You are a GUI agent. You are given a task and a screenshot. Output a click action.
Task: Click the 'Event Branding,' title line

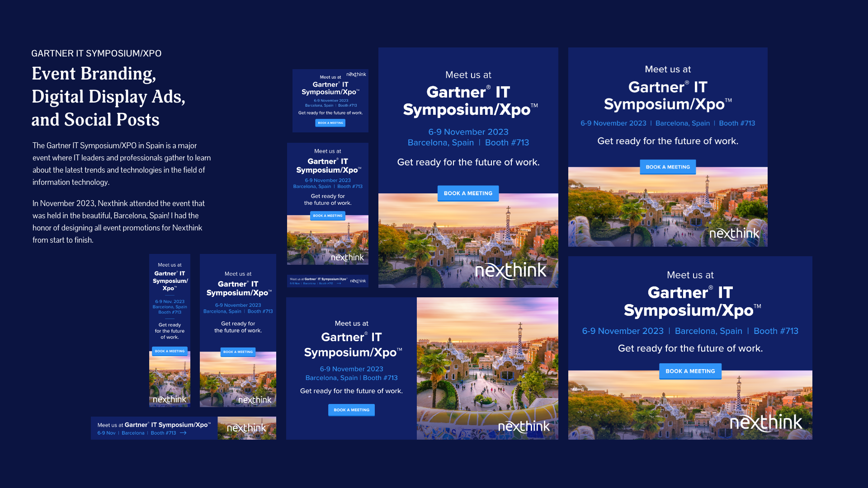[x=94, y=74]
